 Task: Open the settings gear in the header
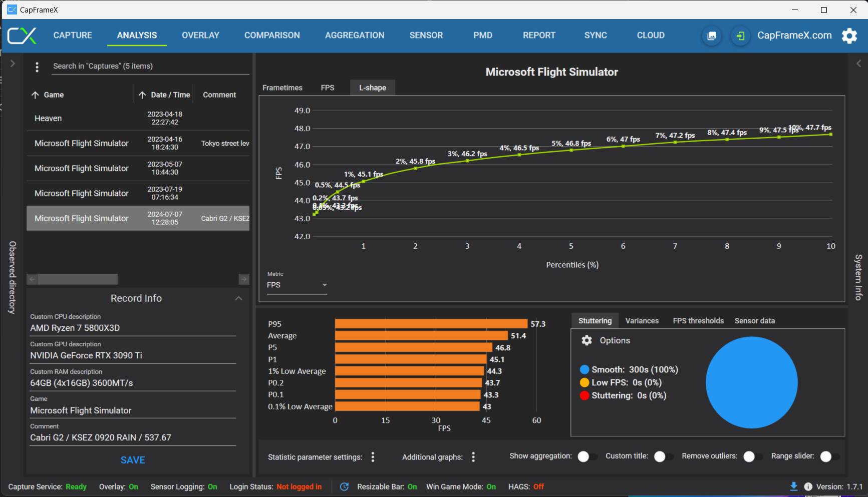pos(849,36)
